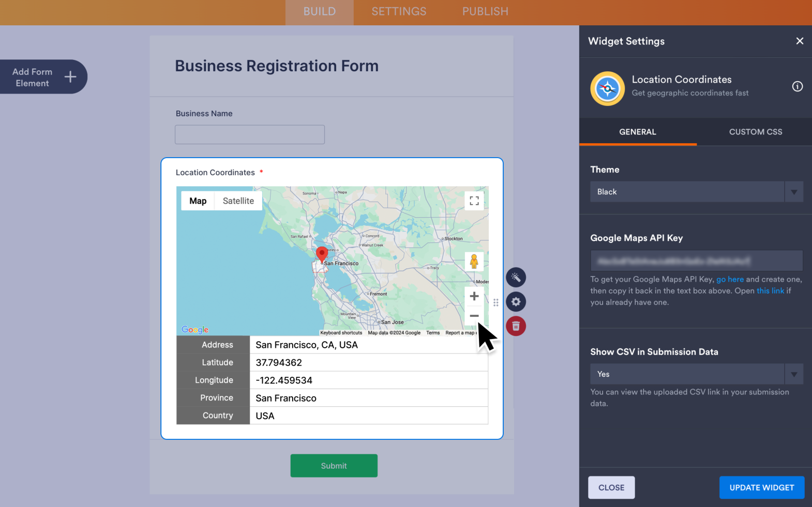Open the Theme dropdown
The image size is (812, 507).
[696, 192]
